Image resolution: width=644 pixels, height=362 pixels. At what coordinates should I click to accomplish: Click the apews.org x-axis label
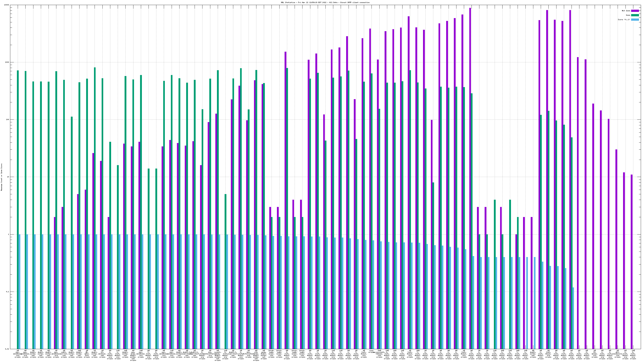(594, 354)
